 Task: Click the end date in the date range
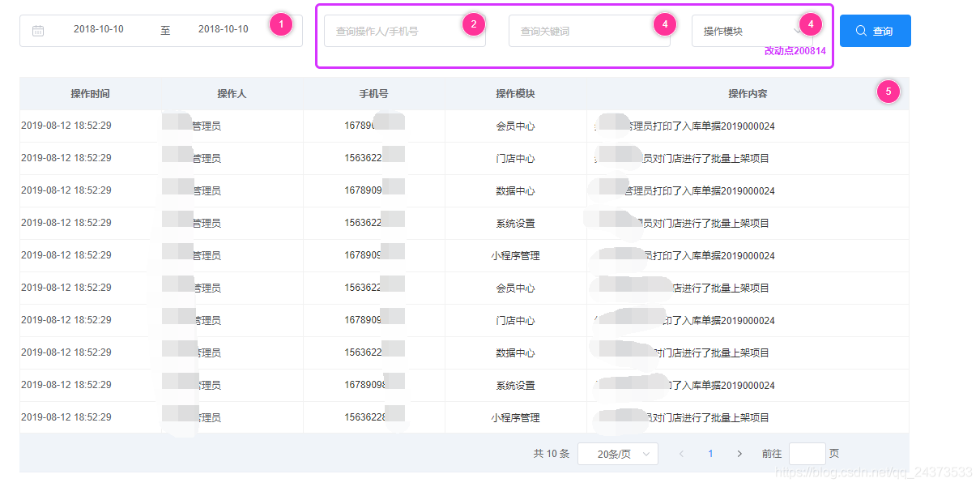click(x=224, y=29)
